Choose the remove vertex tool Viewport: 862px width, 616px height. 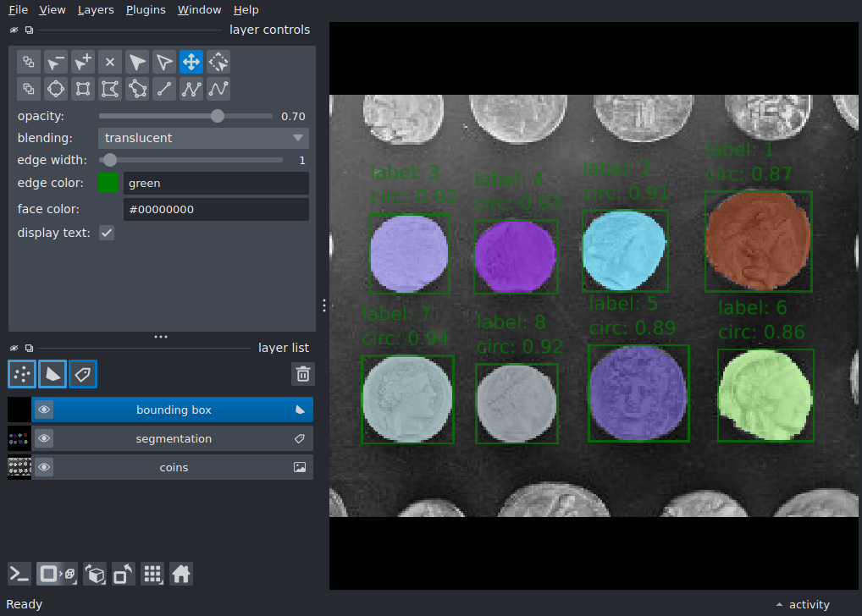click(56, 62)
